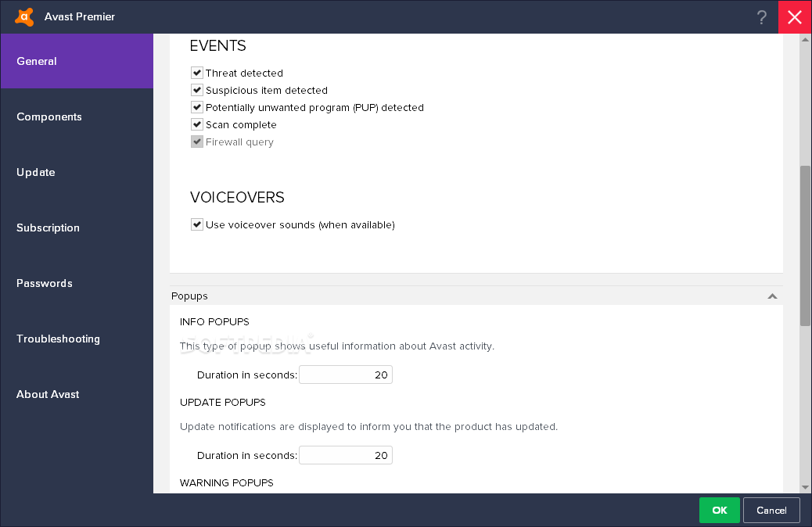Confirm settings with the OK button
The height and width of the screenshot is (527, 812).
(720, 510)
